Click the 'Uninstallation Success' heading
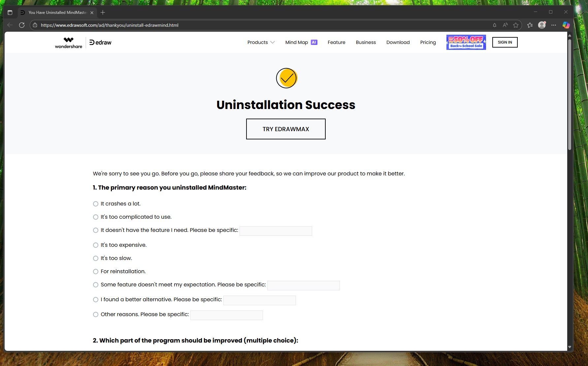This screenshot has width=588, height=366. point(286,105)
